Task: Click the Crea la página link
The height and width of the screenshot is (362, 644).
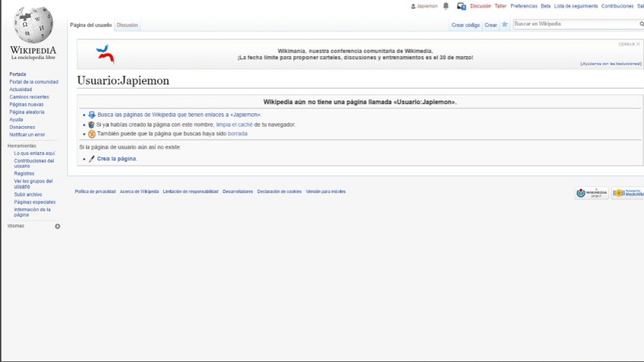Action: [116, 159]
